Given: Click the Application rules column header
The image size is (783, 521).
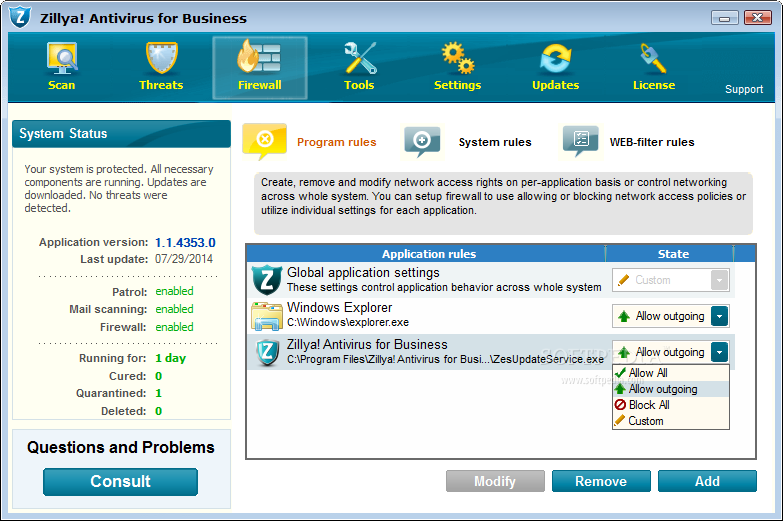Looking at the screenshot, I should point(428,254).
